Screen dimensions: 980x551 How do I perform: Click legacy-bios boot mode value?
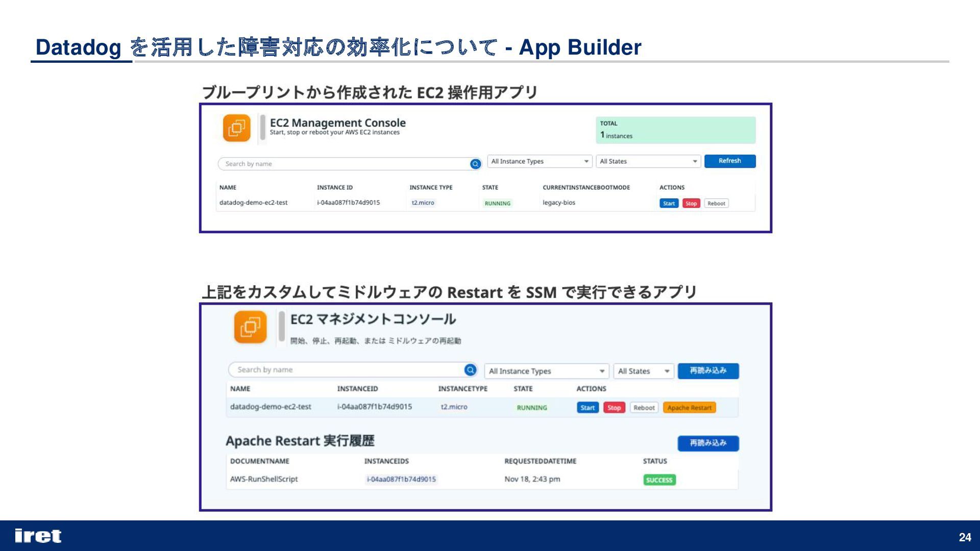(558, 203)
